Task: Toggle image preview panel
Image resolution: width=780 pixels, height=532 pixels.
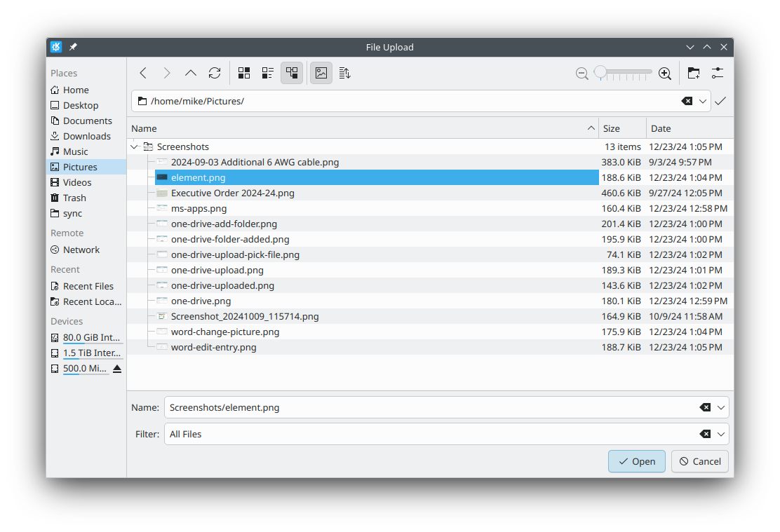Action: (x=321, y=73)
